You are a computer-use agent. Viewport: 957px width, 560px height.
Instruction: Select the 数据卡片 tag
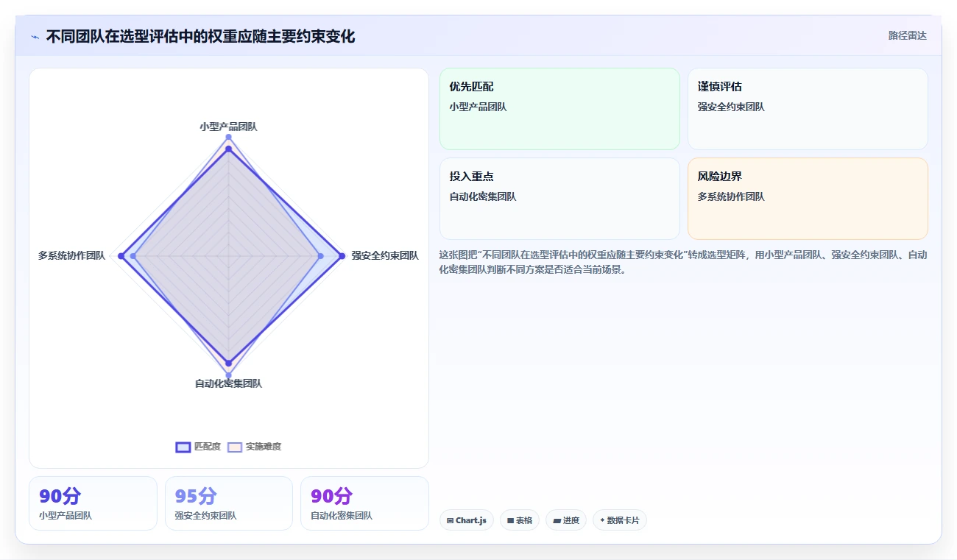pyautogui.click(x=620, y=520)
